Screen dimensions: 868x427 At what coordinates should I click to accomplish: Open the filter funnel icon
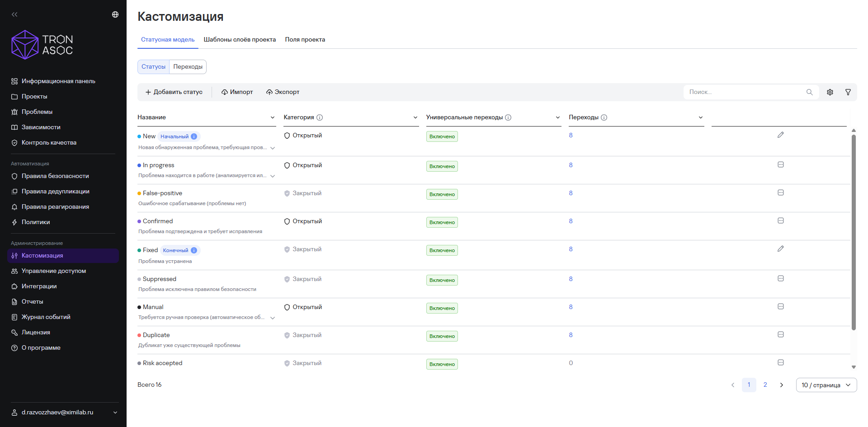pos(848,92)
